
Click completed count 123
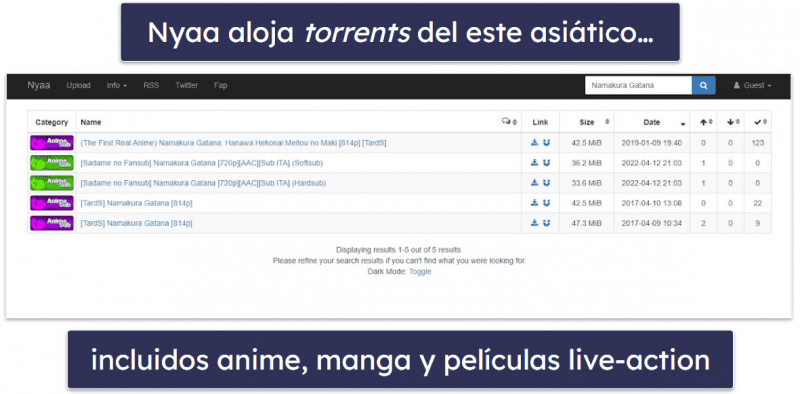(x=758, y=143)
